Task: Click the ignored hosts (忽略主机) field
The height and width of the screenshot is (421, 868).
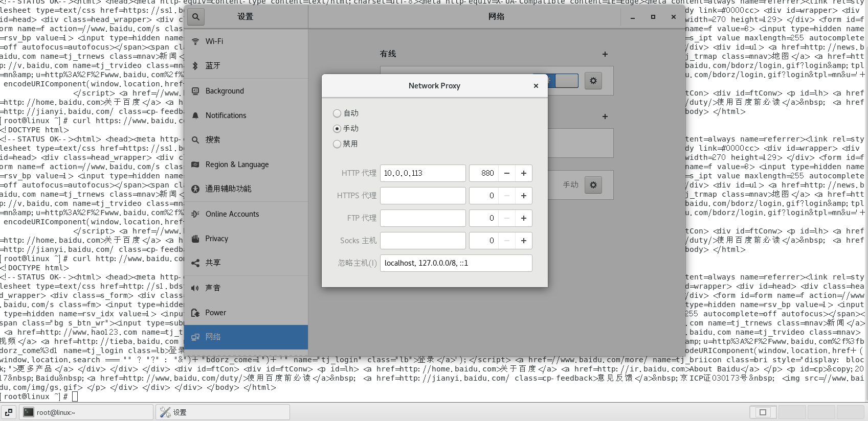Action: coord(456,263)
